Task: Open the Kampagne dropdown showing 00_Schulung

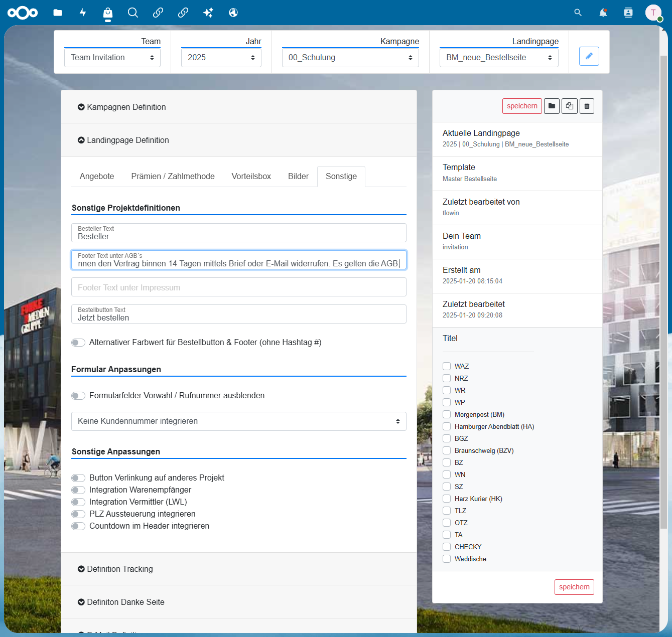Action: 350,58
